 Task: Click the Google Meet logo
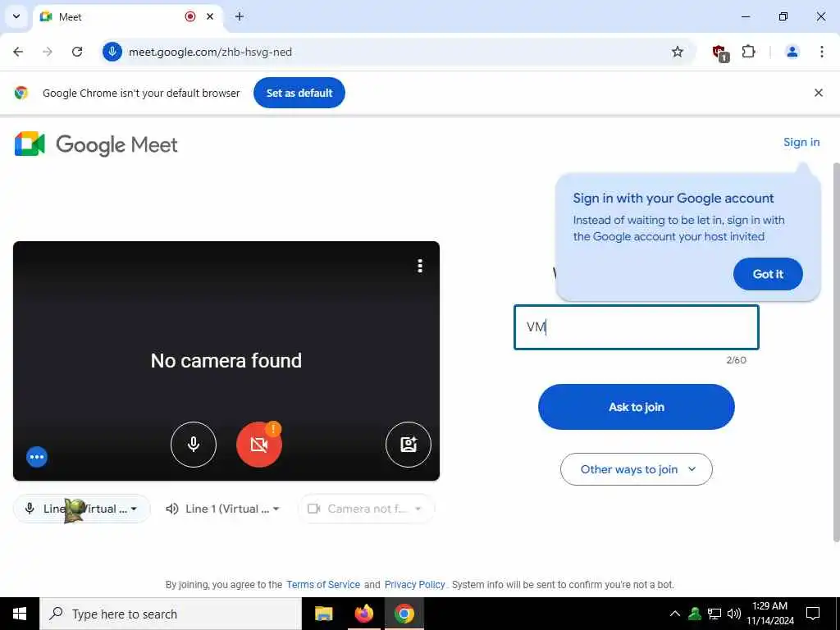96,144
